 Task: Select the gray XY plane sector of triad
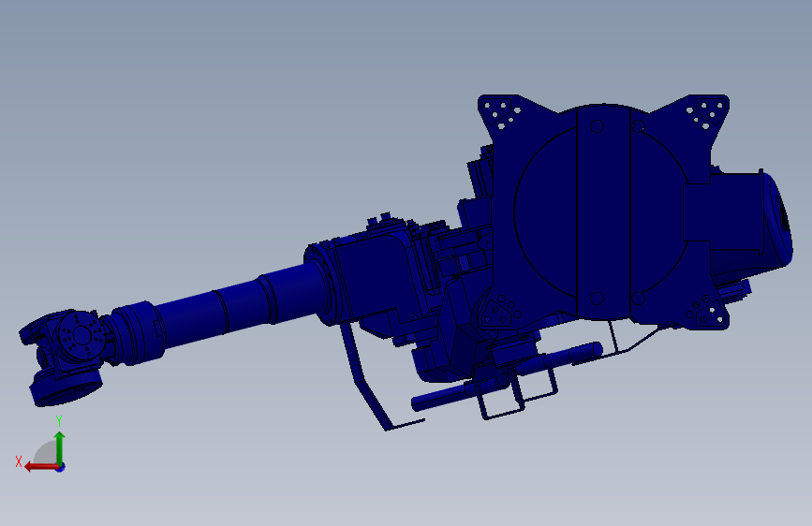(46, 453)
